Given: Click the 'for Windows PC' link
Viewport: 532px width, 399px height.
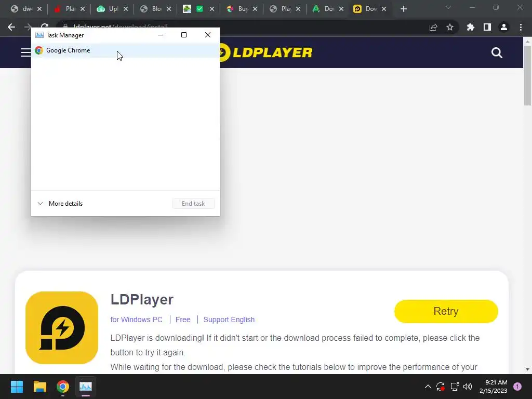Looking at the screenshot, I should click(x=137, y=320).
